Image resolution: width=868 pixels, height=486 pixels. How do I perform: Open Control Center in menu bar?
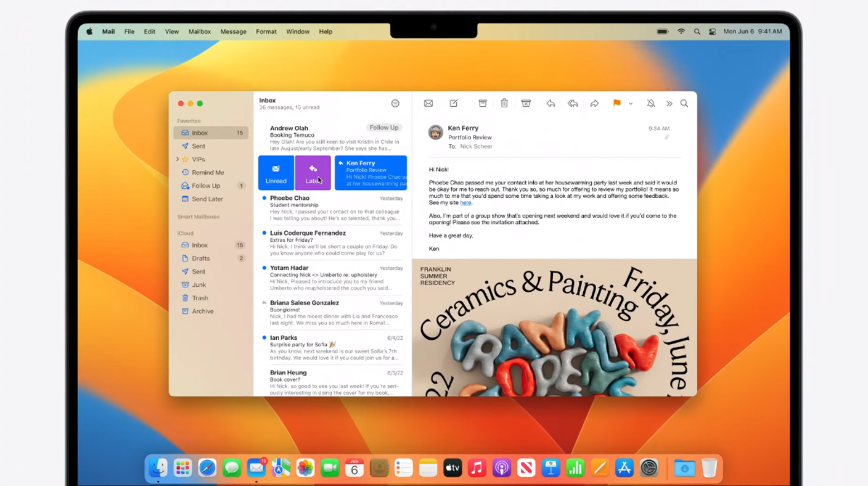[713, 31]
